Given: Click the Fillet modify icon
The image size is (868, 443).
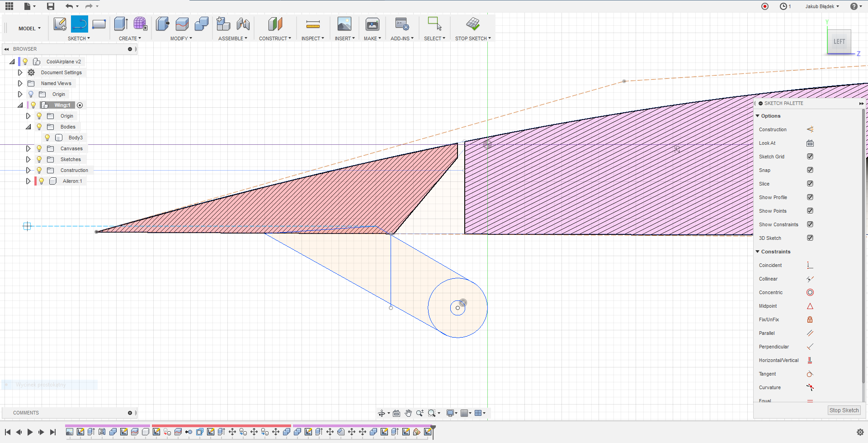Looking at the screenshot, I should pyautogui.click(x=182, y=24).
